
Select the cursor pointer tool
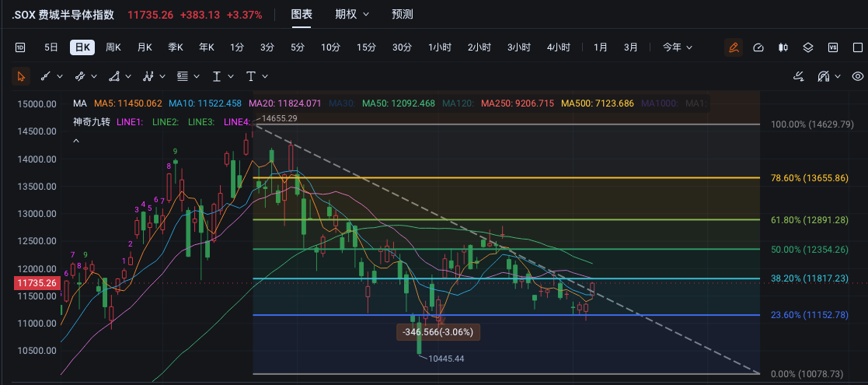(x=21, y=76)
